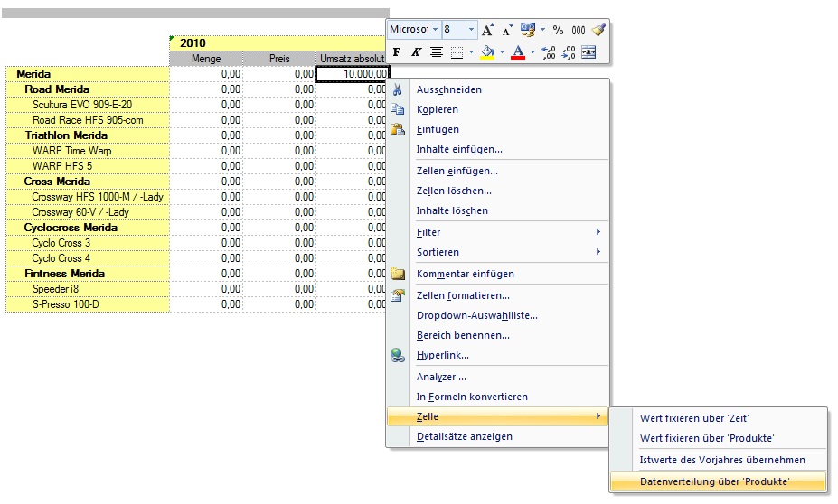Center align the cell text
838x504 pixels.
coord(436,51)
